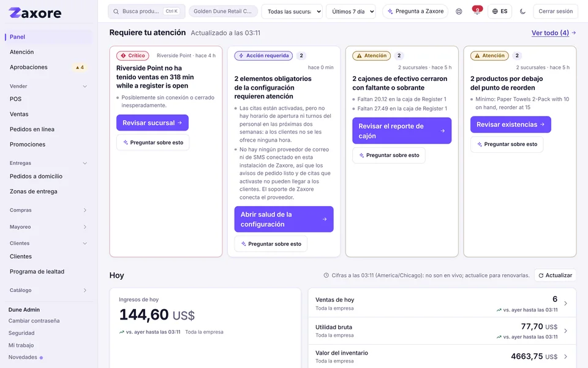Click Faltan 27.49 en la caja text
Image resolution: width=588 pixels, height=368 pixels.
[x=402, y=109]
